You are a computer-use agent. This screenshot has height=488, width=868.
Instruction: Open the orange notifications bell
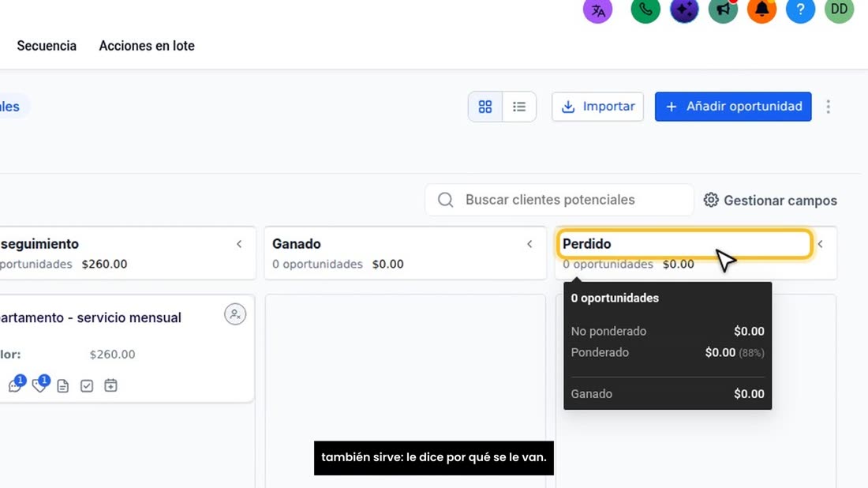coord(761,10)
